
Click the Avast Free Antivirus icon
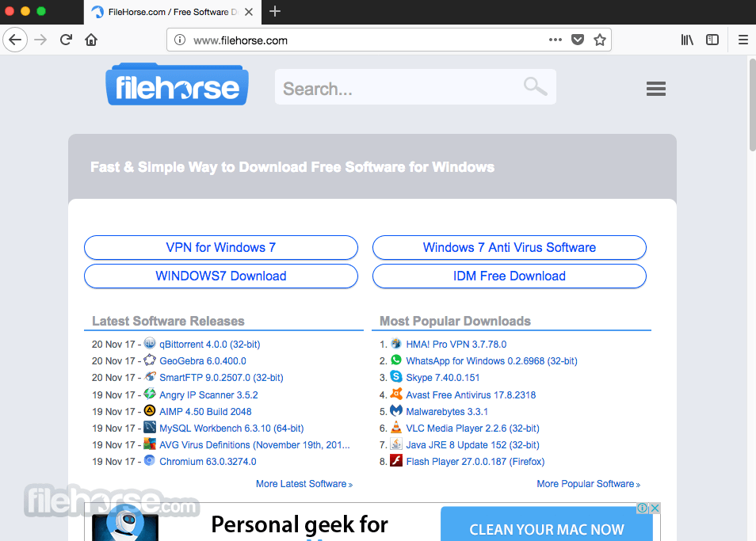coord(396,394)
